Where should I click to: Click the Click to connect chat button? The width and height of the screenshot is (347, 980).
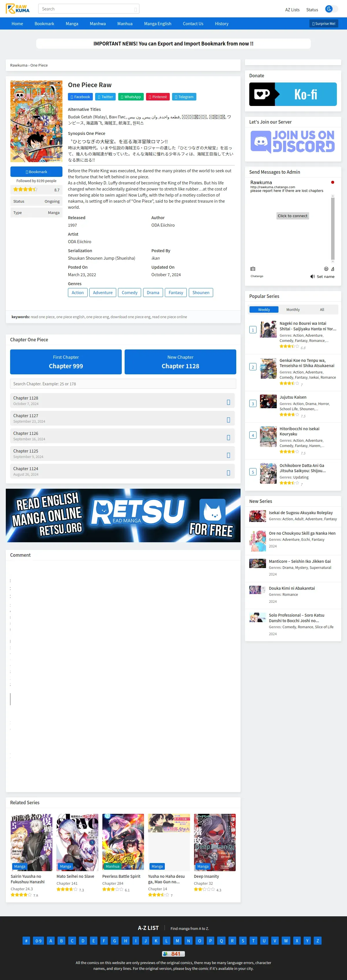point(293,216)
